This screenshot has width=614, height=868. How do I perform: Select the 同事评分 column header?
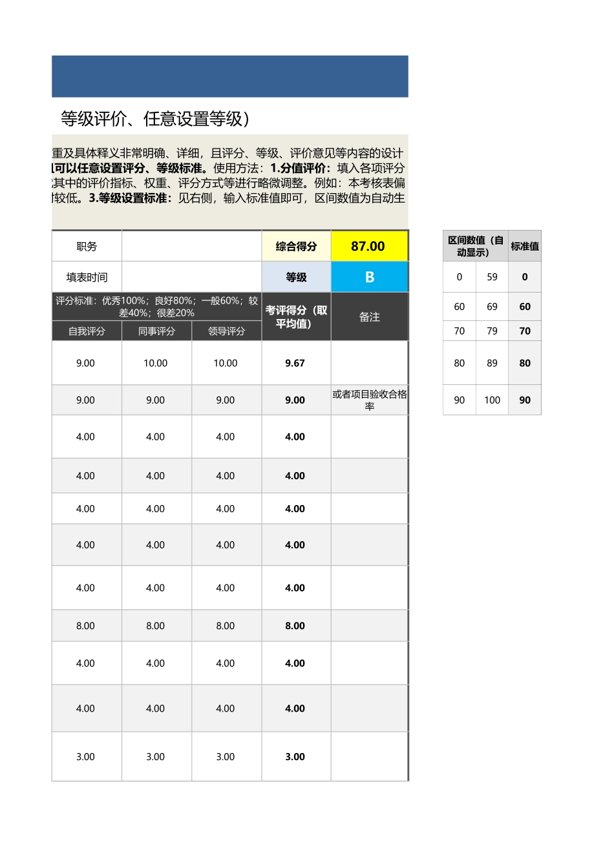pos(156,331)
